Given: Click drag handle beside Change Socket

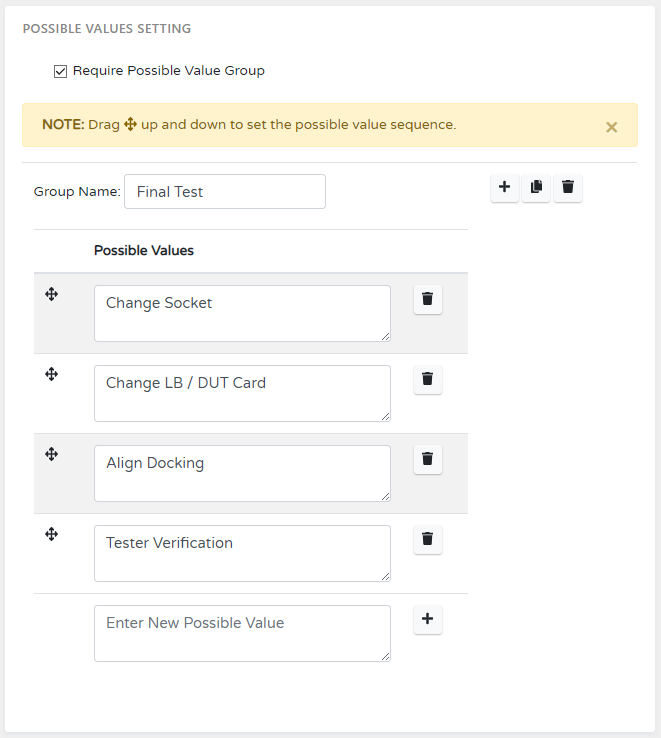Looking at the screenshot, I should point(52,294).
